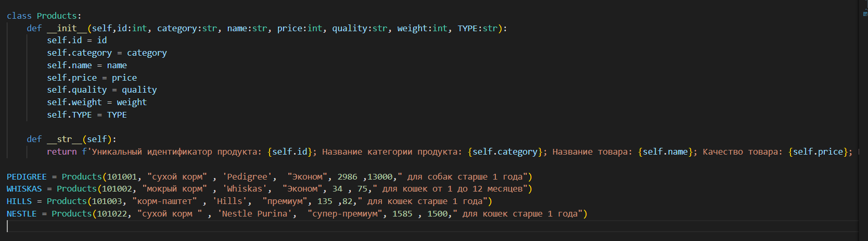Click the text 'Уникальный идентификатор продукта:'
The width and height of the screenshot is (868, 241).
pos(177,151)
